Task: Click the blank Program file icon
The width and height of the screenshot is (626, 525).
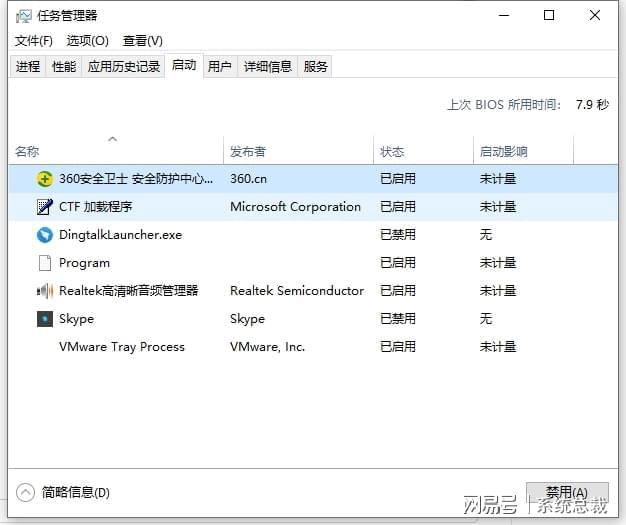Action: click(x=45, y=263)
